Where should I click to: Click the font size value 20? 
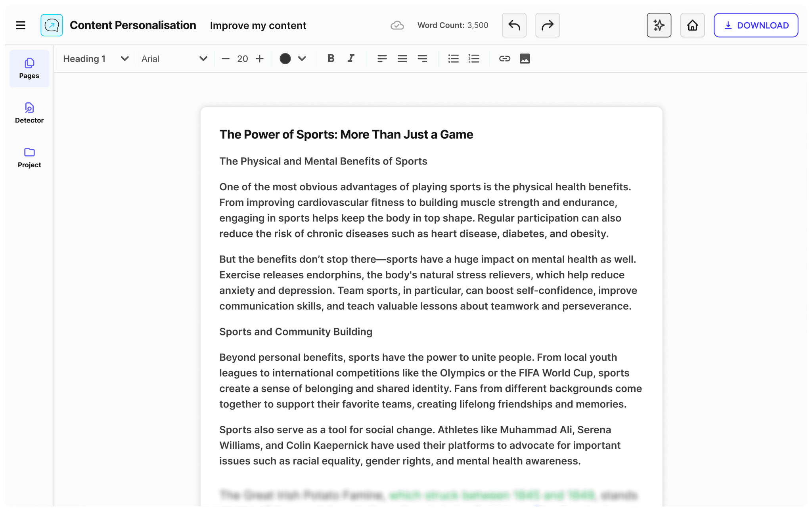(243, 59)
